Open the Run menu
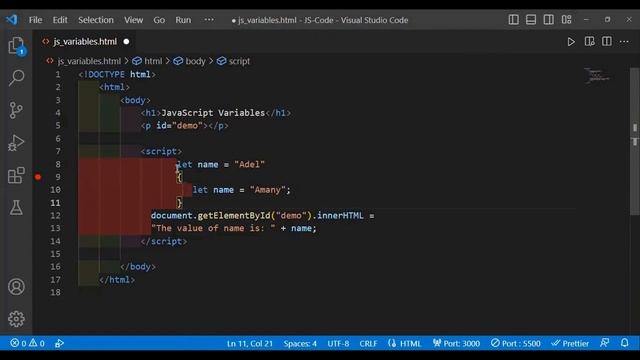The height and width of the screenshot is (360, 640). click(x=183, y=20)
